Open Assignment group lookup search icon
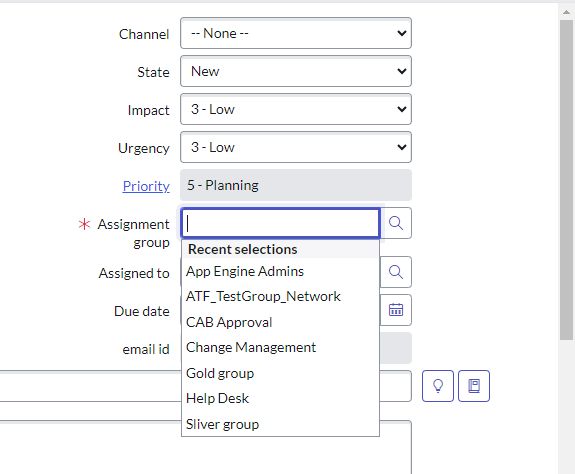The width and height of the screenshot is (575, 474). pos(396,223)
